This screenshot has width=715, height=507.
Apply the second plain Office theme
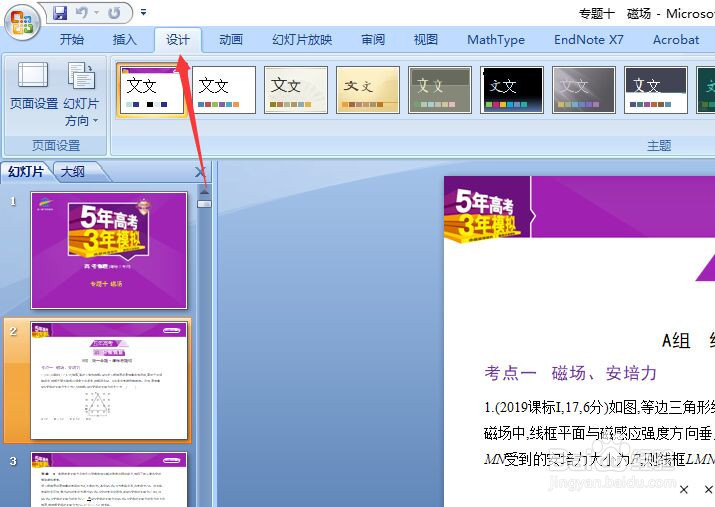click(x=223, y=90)
